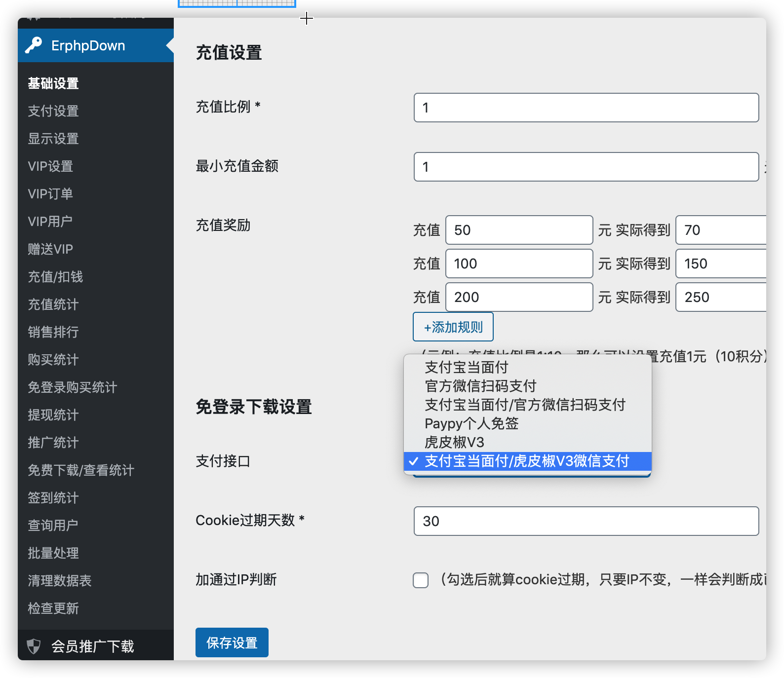Image resolution: width=784 pixels, height=678 pixels.
Task: Click the 支付接口 label
Action: 223,461
